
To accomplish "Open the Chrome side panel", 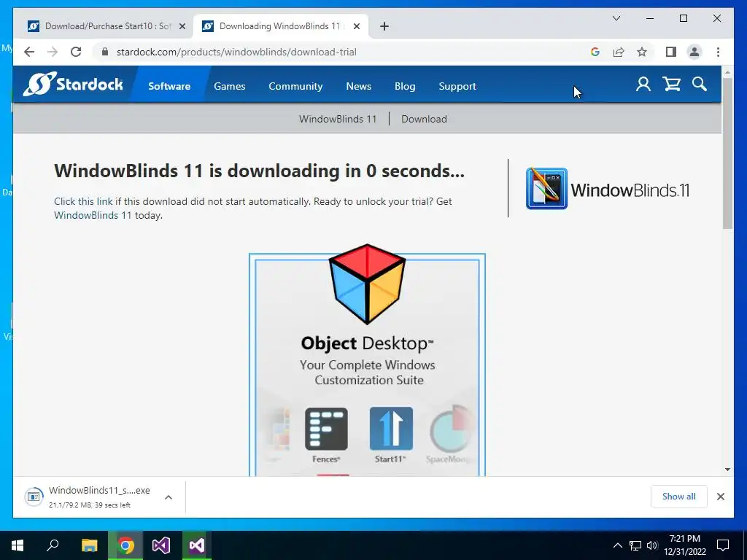I will click(671, 52).
